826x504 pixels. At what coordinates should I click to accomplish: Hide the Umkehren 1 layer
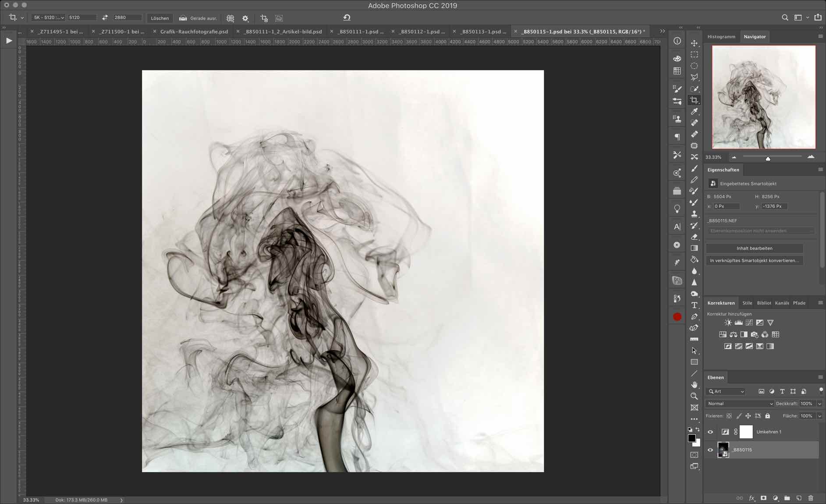point(710,432)
